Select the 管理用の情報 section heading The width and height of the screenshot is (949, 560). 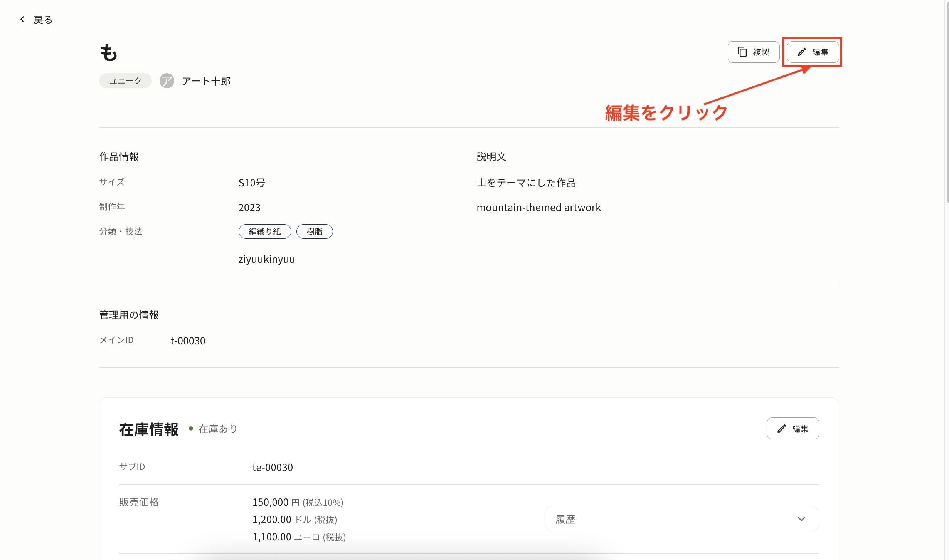129,314
